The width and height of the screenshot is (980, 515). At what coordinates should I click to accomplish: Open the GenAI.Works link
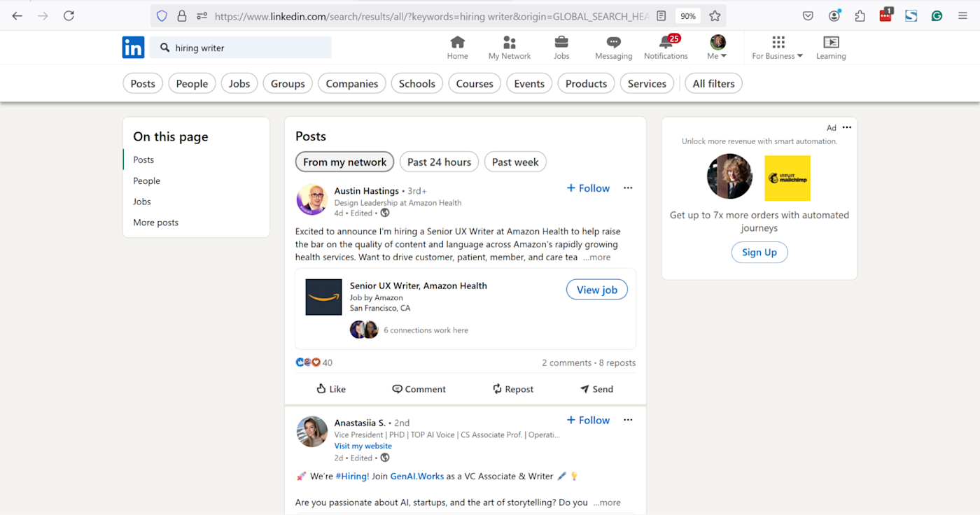(x=417, y=476)
